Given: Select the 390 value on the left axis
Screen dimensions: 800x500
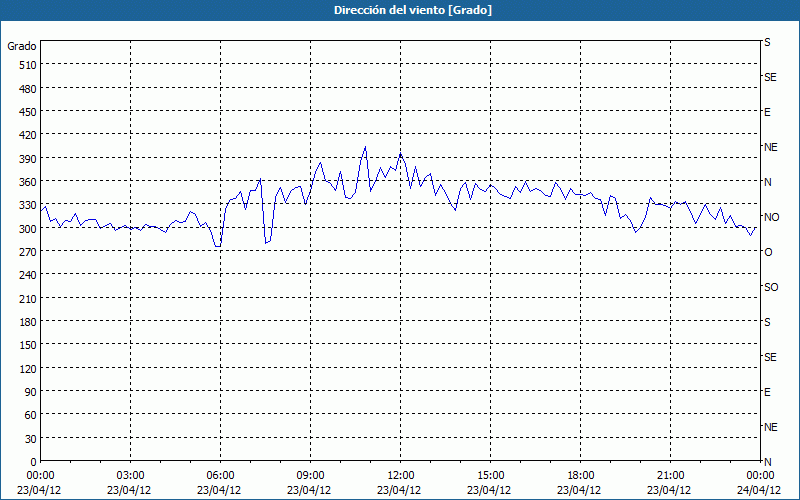Looking at the screenshot, I should click(29, 159).
